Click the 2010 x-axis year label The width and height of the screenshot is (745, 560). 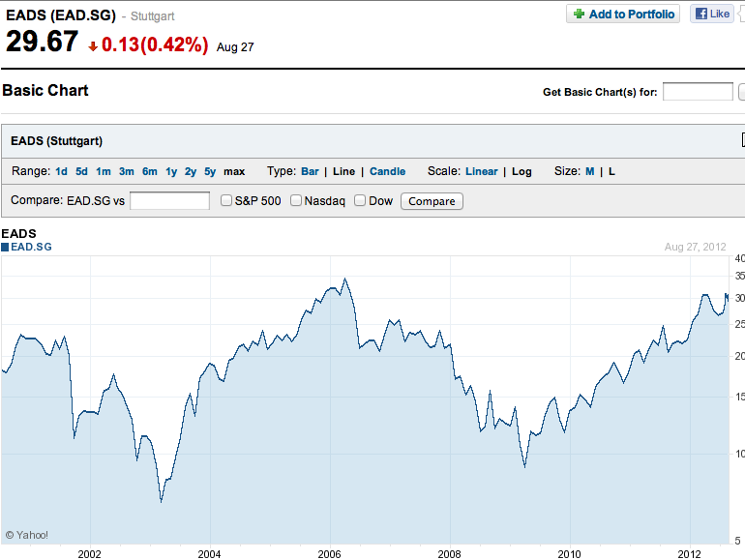point(569,554)
